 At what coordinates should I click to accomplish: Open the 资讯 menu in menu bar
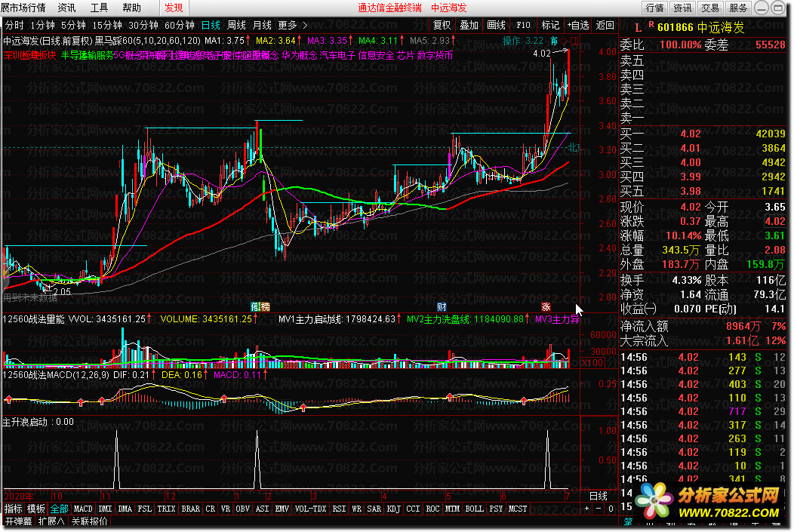coord(66,8)
